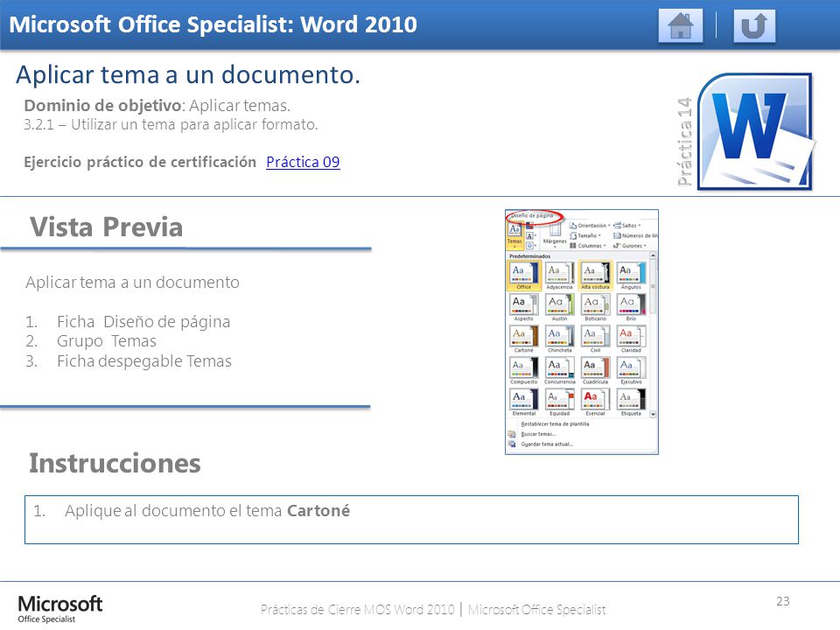Image resolution: width=840 pixels, height=630 pixels.
Task: Open the Temas dropdown button
Action: (x=514, y=234)
